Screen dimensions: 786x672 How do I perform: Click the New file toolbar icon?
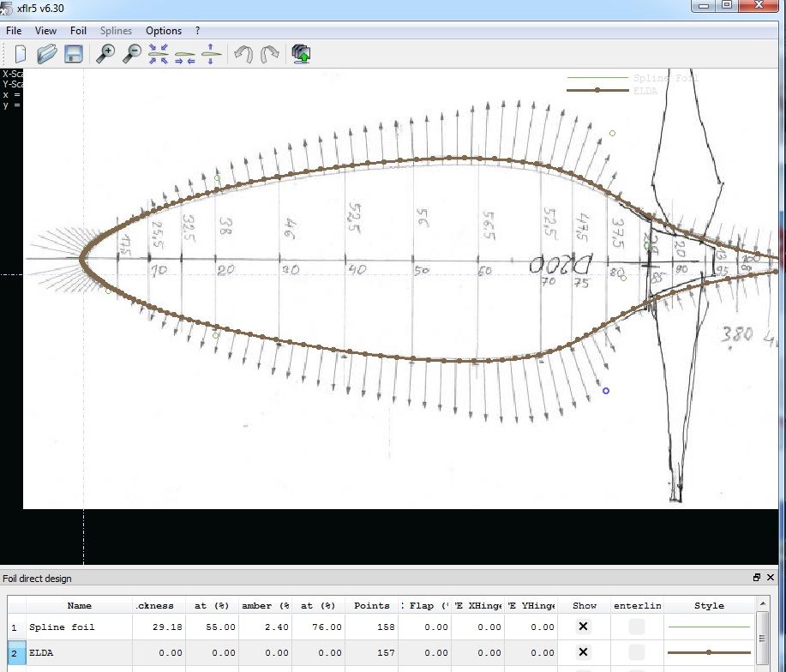(x=19, y=54)
